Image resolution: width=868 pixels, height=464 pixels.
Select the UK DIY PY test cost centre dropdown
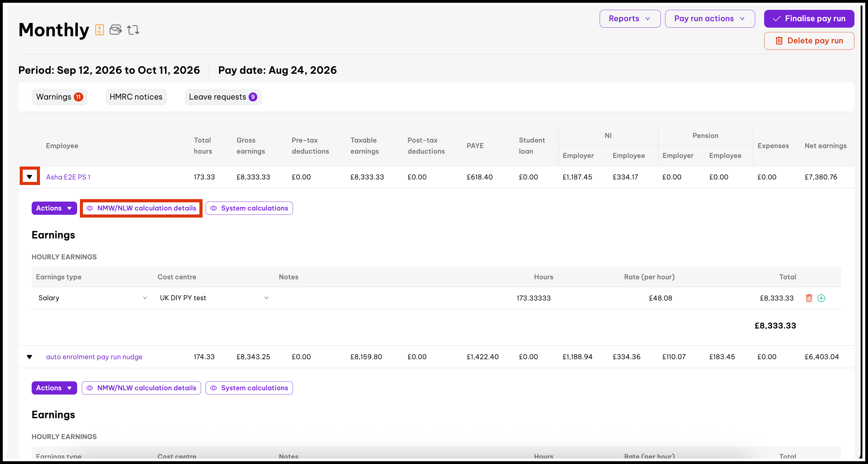tap(214, 298)
